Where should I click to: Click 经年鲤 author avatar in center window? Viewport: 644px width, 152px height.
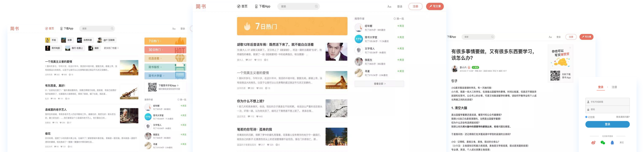pyautogui.click(x=359, y=28)
